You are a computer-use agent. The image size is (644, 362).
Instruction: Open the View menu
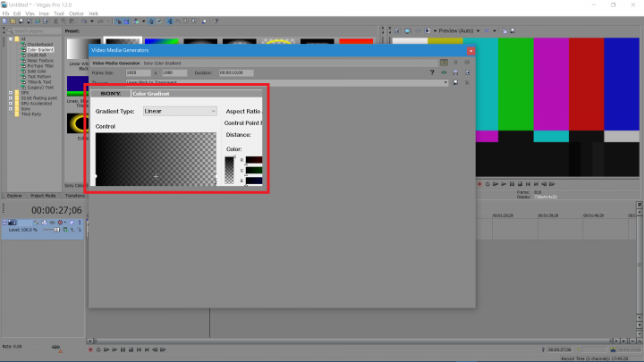point(30,13)
